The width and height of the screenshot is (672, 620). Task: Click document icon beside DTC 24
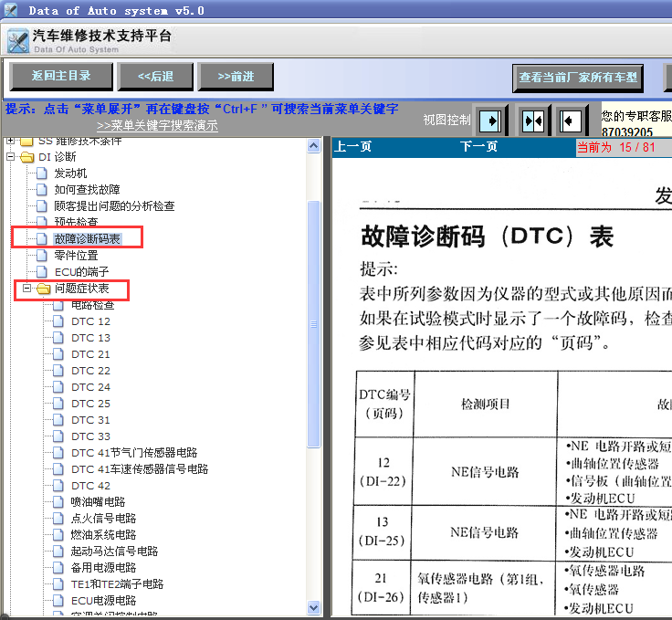click(x=58, y=387)
